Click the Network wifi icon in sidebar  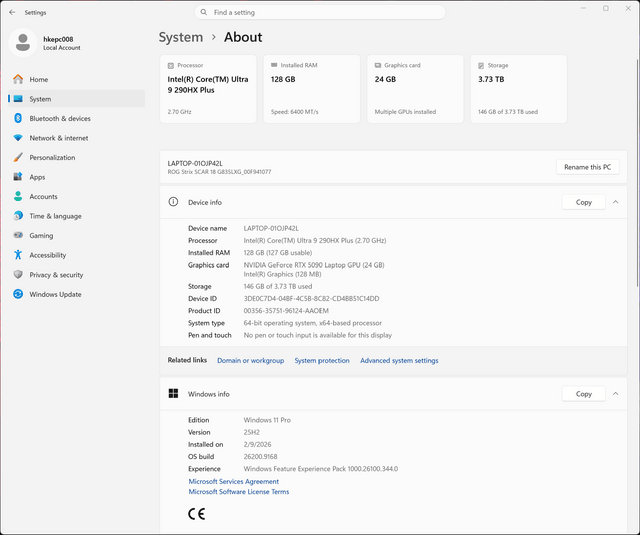(18, 138)
